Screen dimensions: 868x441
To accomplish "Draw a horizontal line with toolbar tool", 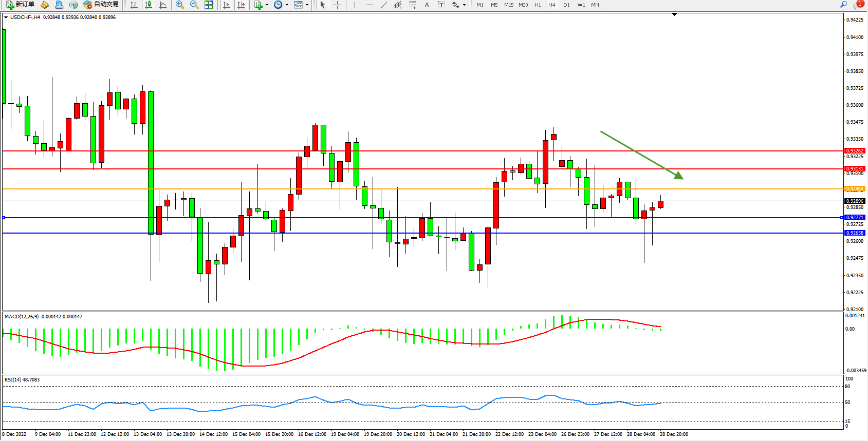I will (x=369, y=5).
